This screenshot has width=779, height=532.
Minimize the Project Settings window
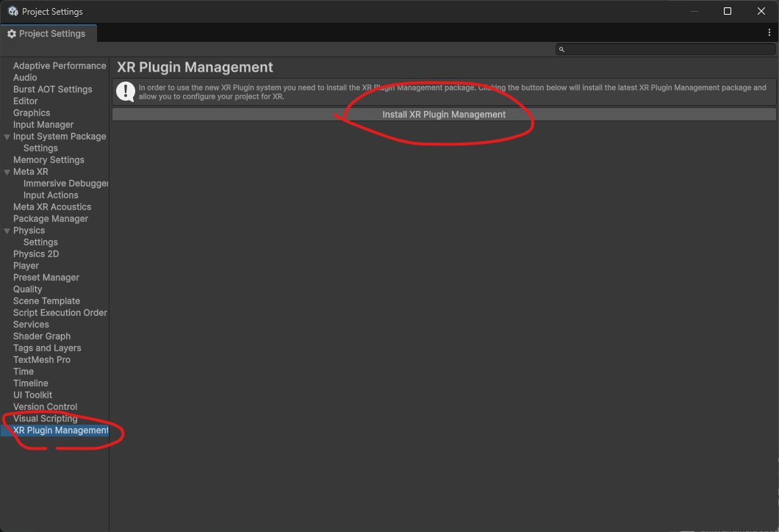(694, 11)
